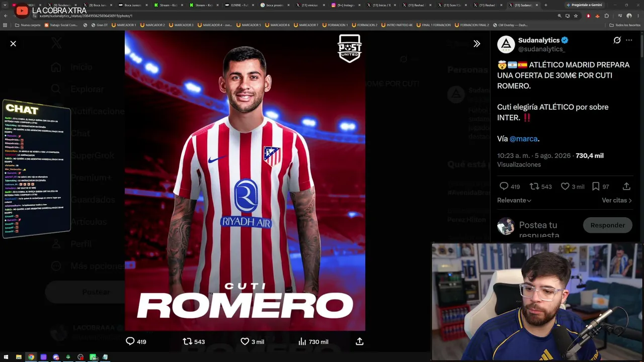Open File Explorer from the taskbar
This screenshot has width=644, height=362.
click(19, 357)
